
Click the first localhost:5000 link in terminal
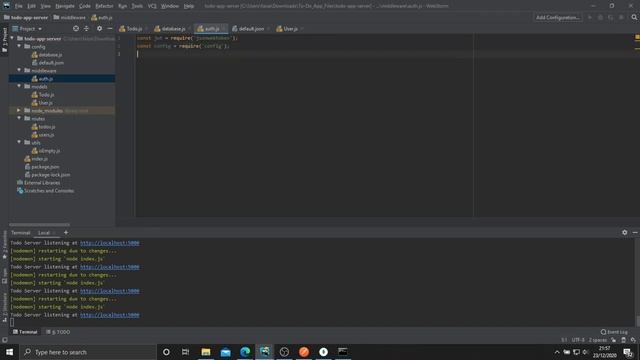(x=109, y=243)
